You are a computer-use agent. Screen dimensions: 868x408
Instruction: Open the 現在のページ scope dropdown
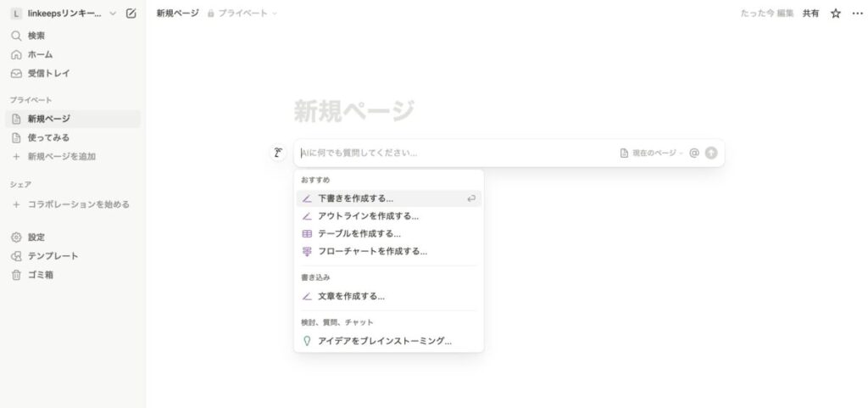pyautogui.click(x=652, y=153)
